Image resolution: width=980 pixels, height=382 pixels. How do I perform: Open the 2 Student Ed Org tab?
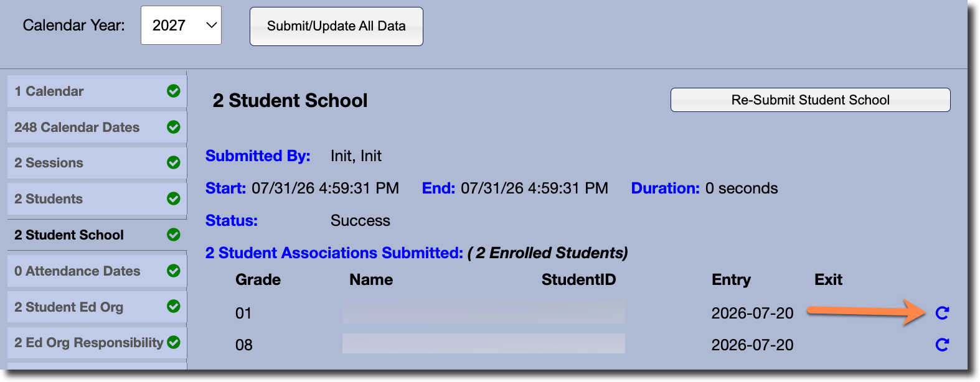pyautogui.click(x=97, y=307)
